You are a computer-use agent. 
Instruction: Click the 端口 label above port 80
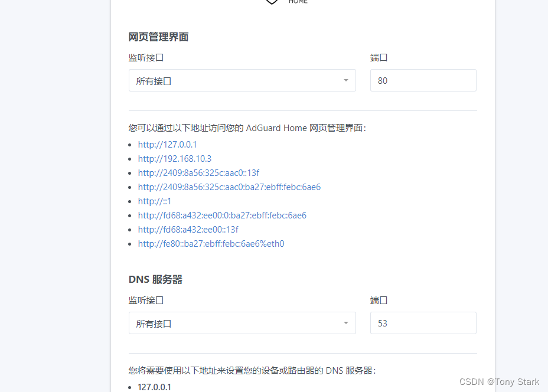(x=379, y=58)
